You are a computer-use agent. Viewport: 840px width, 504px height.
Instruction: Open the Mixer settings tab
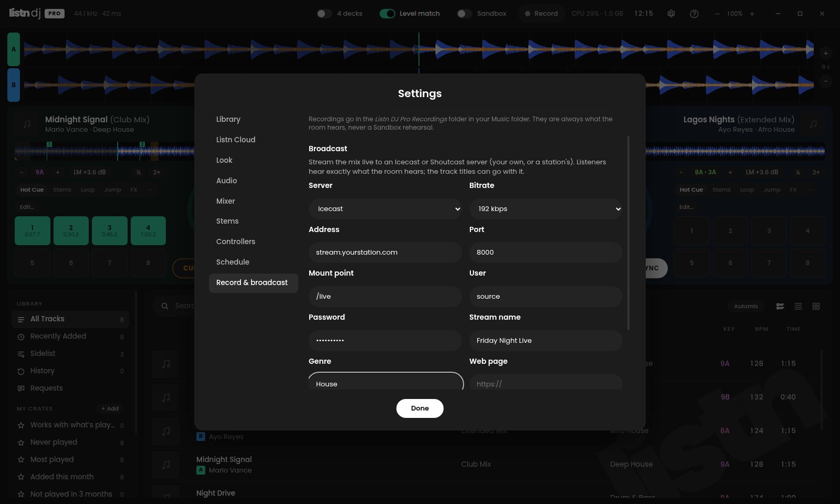(x=254, y=201)
